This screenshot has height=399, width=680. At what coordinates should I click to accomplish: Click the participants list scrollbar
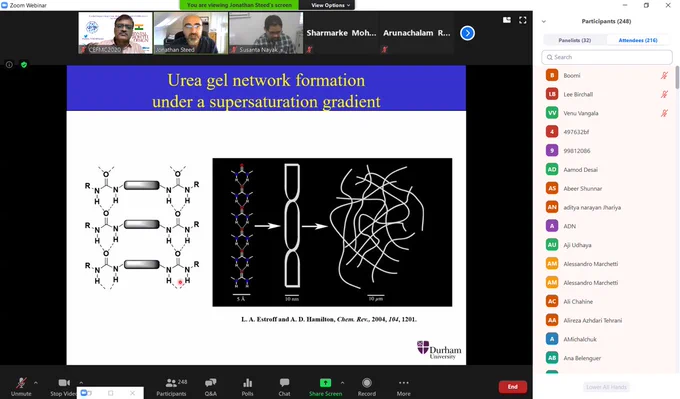coord(677,77)
